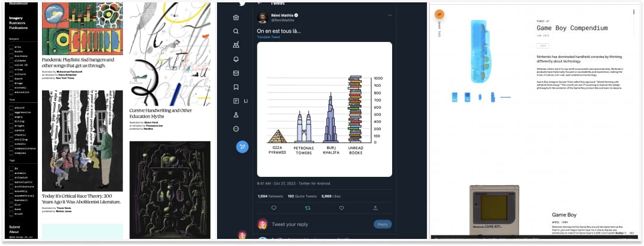644x246 pixels.
Task: Click the blue compose tweet button
Action: point(242,147)
